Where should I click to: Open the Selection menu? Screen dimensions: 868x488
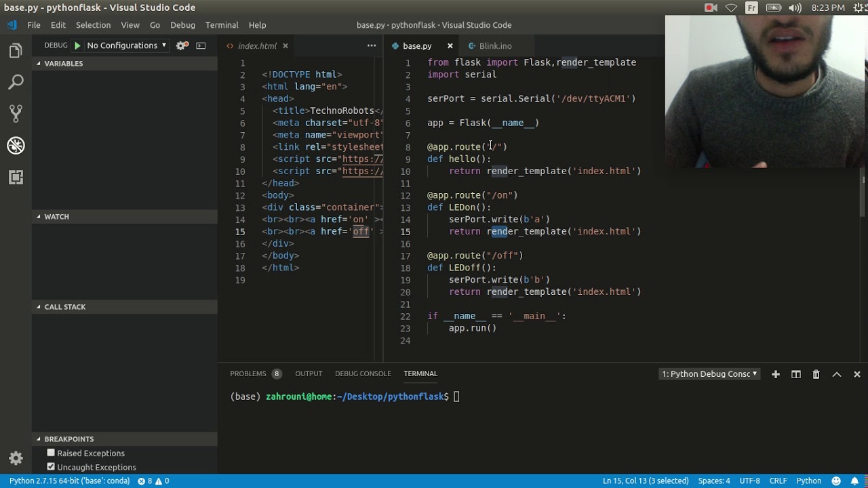pos(93,25)
